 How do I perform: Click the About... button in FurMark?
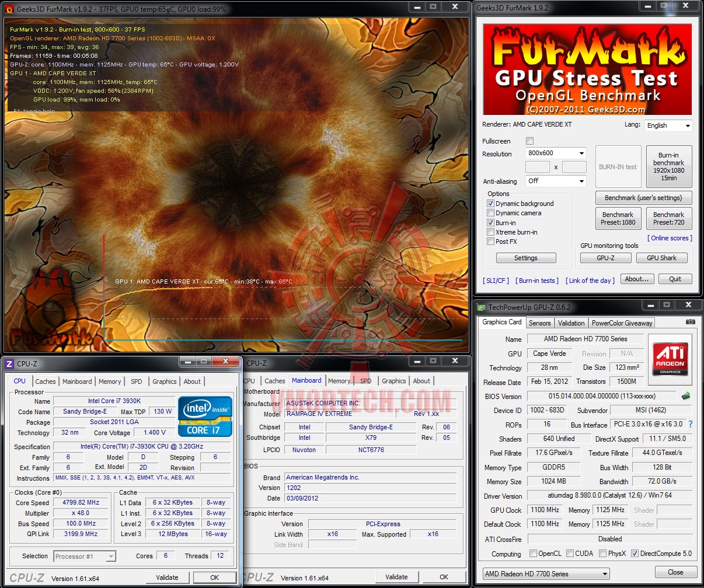(637, 279)
